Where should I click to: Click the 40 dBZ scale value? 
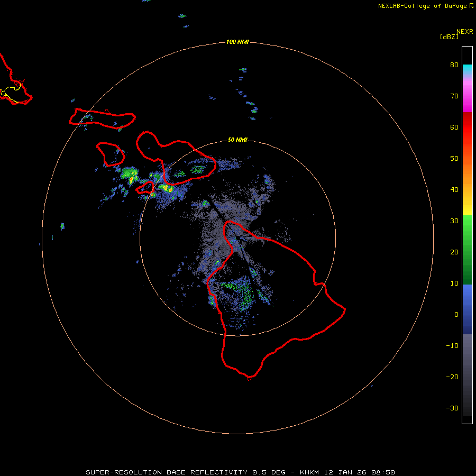tap(454, 190)
